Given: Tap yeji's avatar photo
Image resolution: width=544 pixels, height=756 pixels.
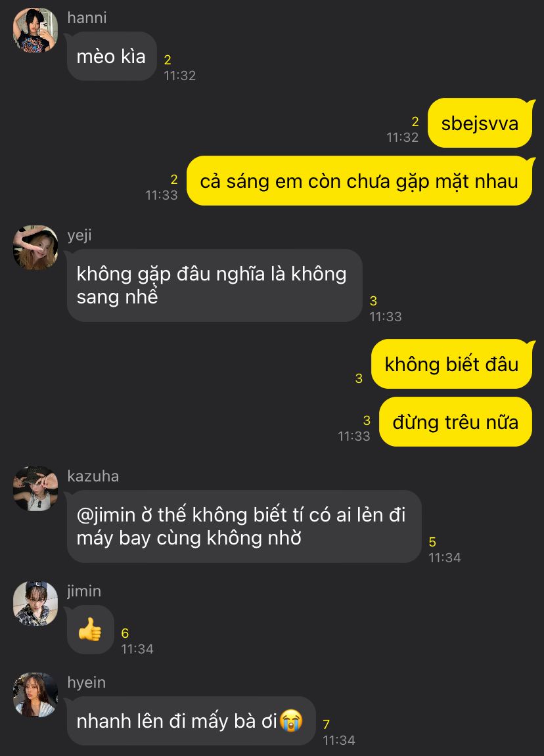Looking at the screenshot, I should point(35,248).
